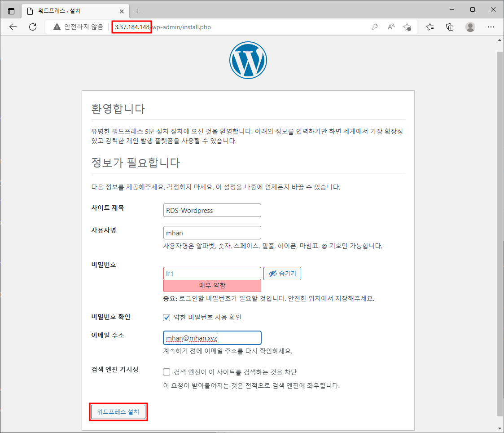This screenshot has height=433, width=504.
Task: Click the address bar URL
Action: [162, 27]
